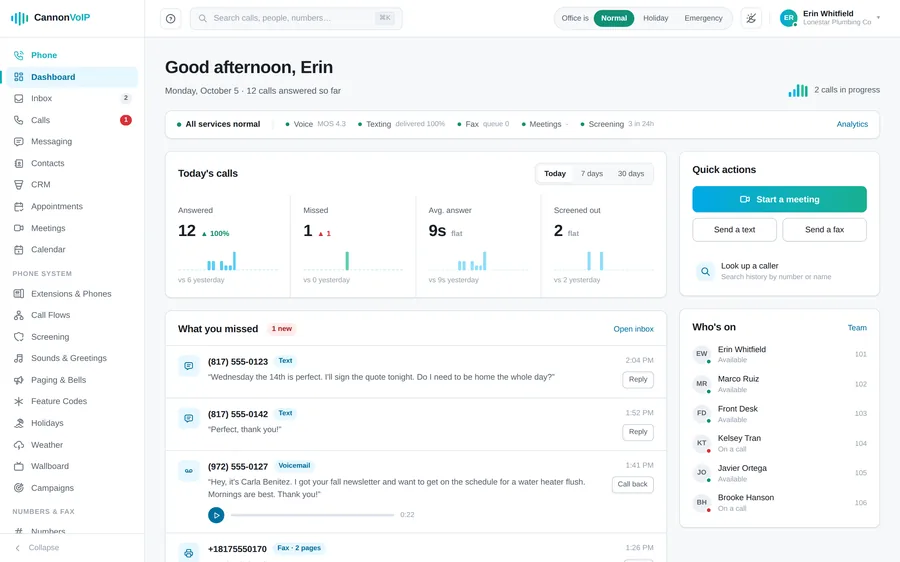Click the Voice MOS 4.3 status
The image size is (900, 562).
(x=316, y=124)
